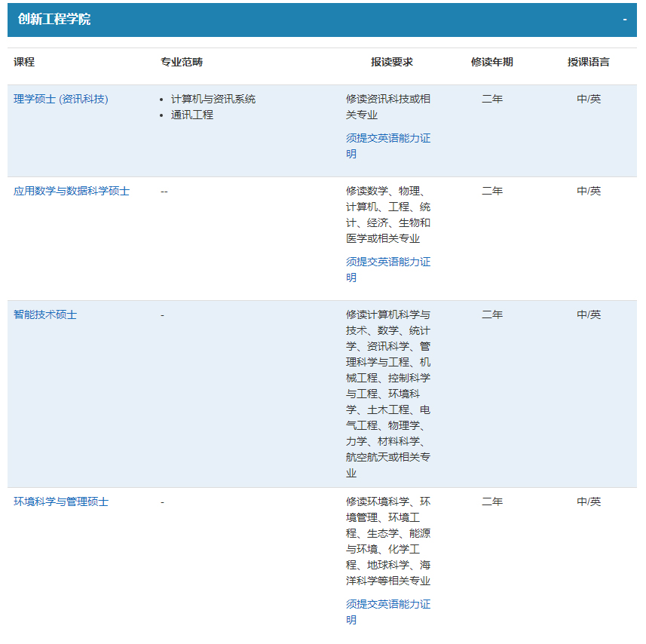
Task: Select the 计算机与资讯系统 bullet item
Action: pos(213,99)
